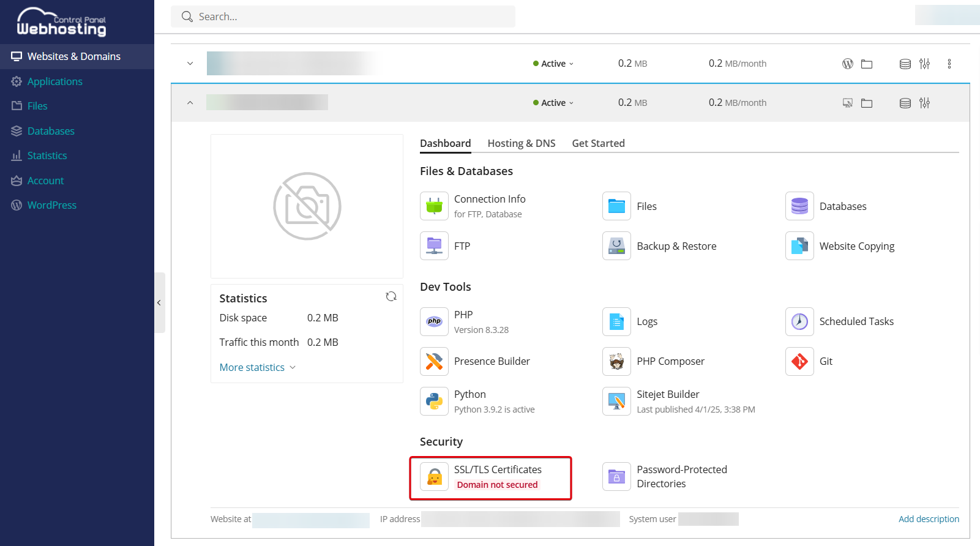The height and width of the screenshot is (546, 980).
Task: Expand the More statistics link
Action: click(x=257, y=367)
